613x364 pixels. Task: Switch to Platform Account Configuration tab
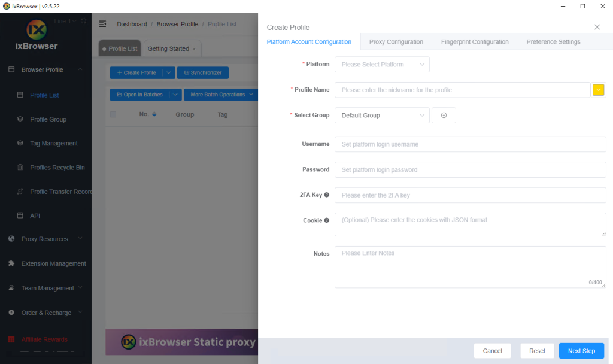[x=309, y=42]
